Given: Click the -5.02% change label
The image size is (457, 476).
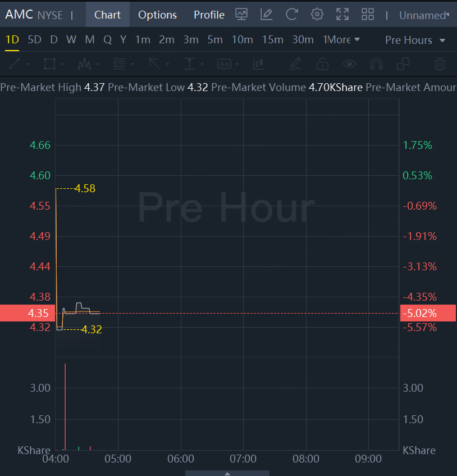Looking at the screenshot, I should tap(428, 313).
